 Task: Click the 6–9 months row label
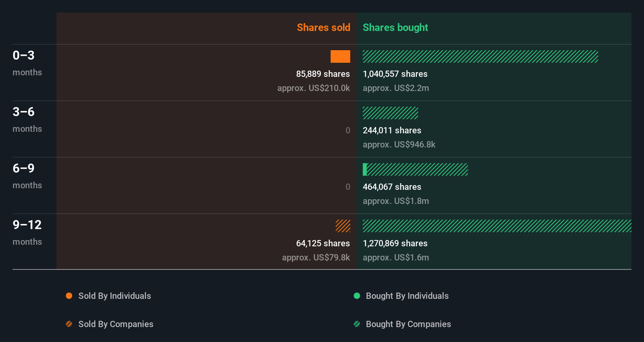(x=27, y=176)
